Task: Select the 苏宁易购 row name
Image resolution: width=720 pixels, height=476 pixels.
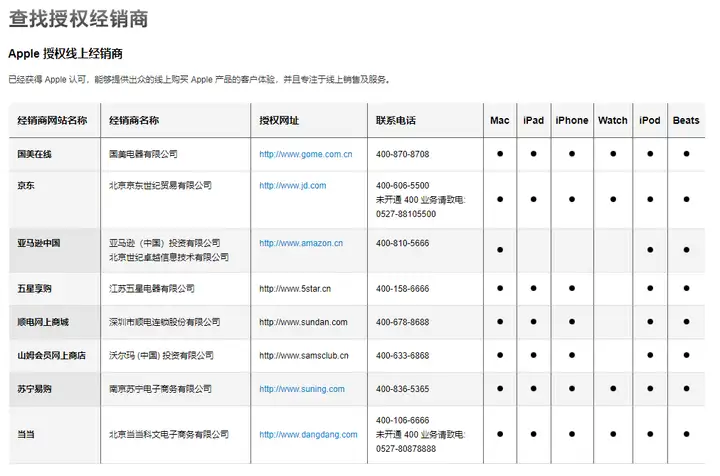Action: pos(34,389)
